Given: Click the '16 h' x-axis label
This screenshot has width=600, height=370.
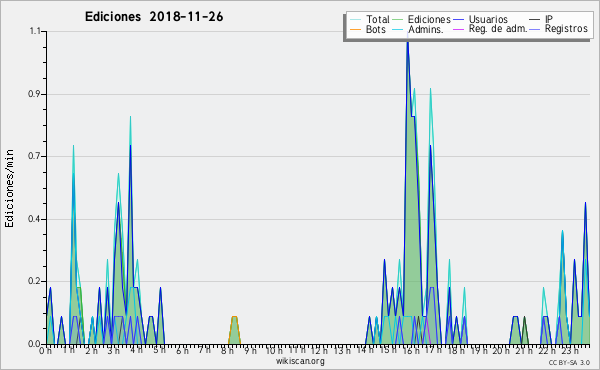Looking at the screenshot, I should pos(411,350).
